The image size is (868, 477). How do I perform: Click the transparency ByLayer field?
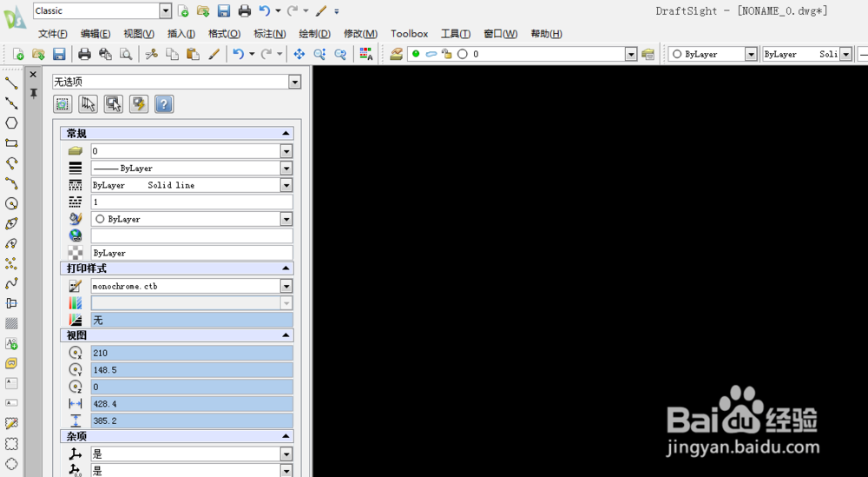click(192, 253)
